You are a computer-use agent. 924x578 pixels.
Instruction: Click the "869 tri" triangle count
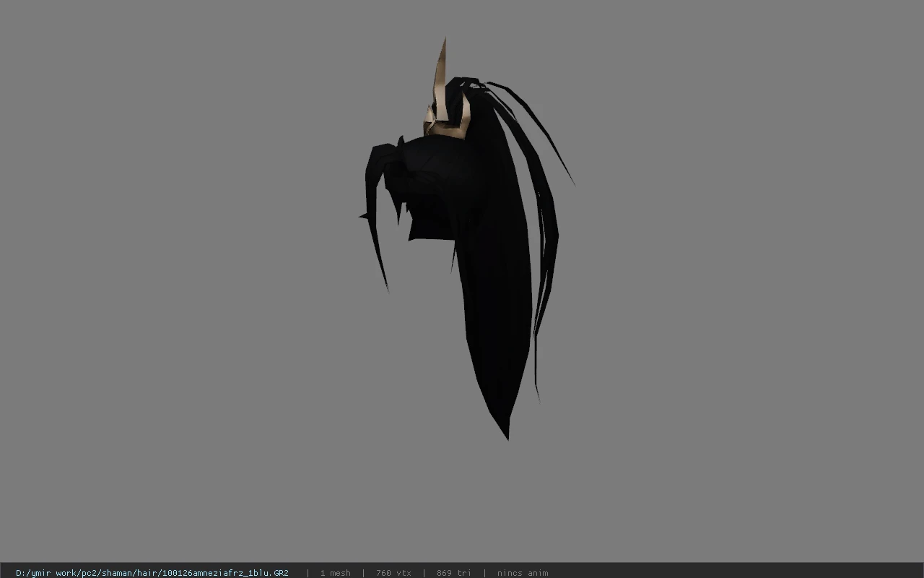click(x=454, y=573)
